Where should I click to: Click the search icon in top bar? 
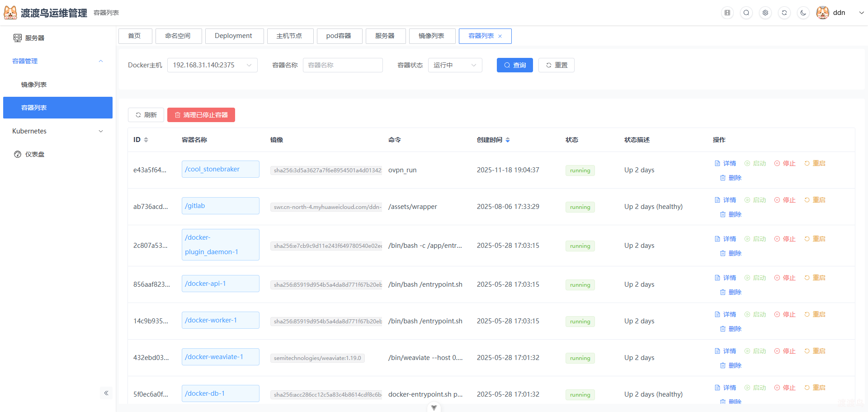tap(746, 13)
